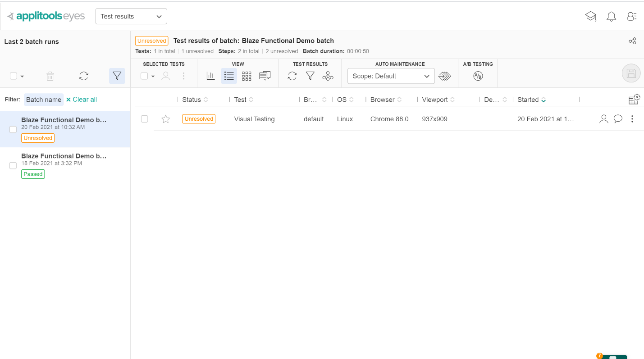Screen dimensions: 644x359
Task: Click the Applitools Eyes logo
Action: point(46,16)
